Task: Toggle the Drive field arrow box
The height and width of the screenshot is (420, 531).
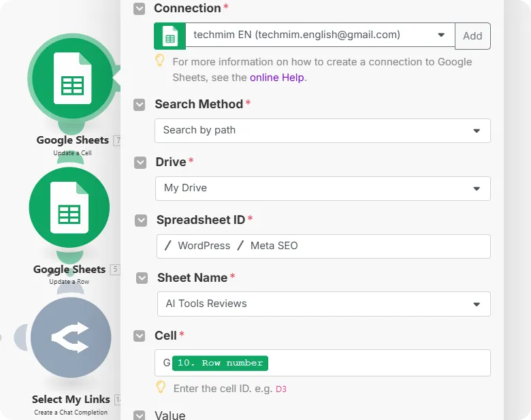Action: (140, 162)
